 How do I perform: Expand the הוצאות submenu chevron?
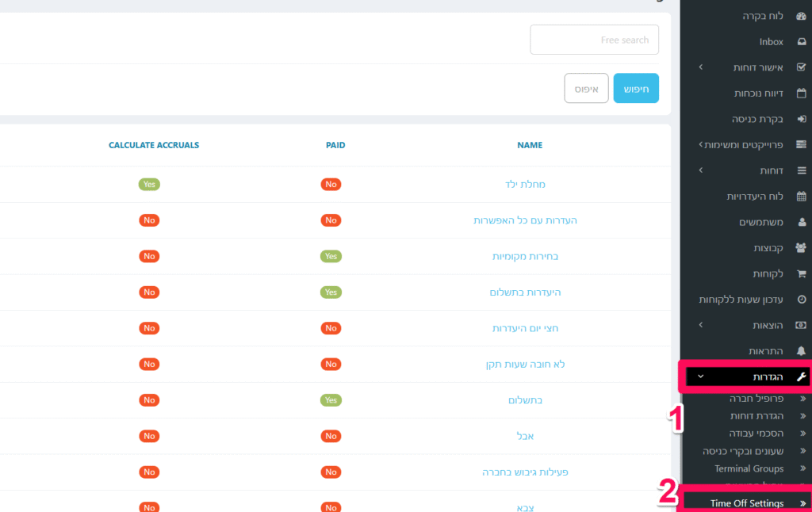coord(700,325)
